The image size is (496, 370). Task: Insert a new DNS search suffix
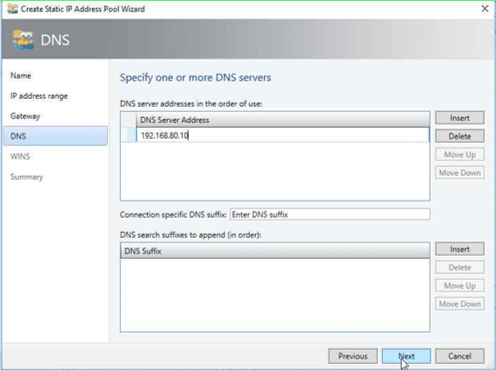pyautogui.click(x=460, y=249)
